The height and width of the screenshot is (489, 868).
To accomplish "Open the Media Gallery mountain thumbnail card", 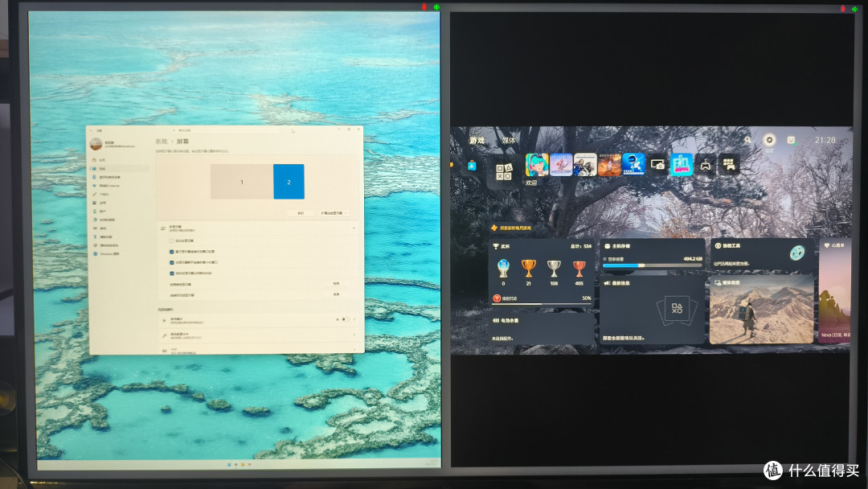I will coord(762,310).
